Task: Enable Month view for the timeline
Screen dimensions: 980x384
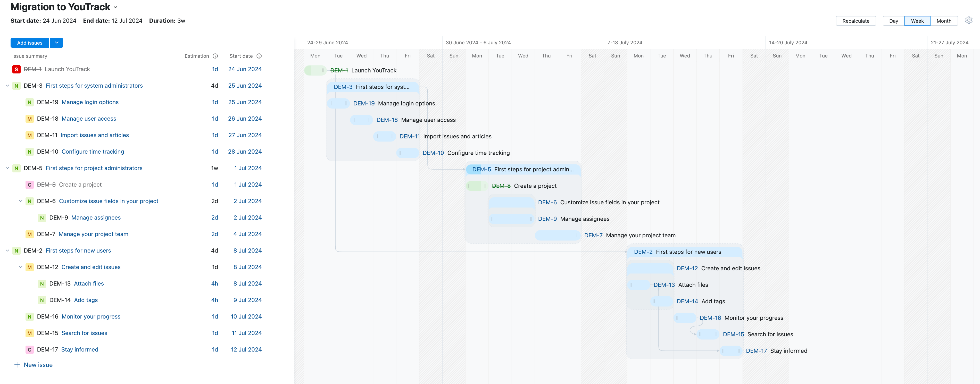Action: pos(944,21)
